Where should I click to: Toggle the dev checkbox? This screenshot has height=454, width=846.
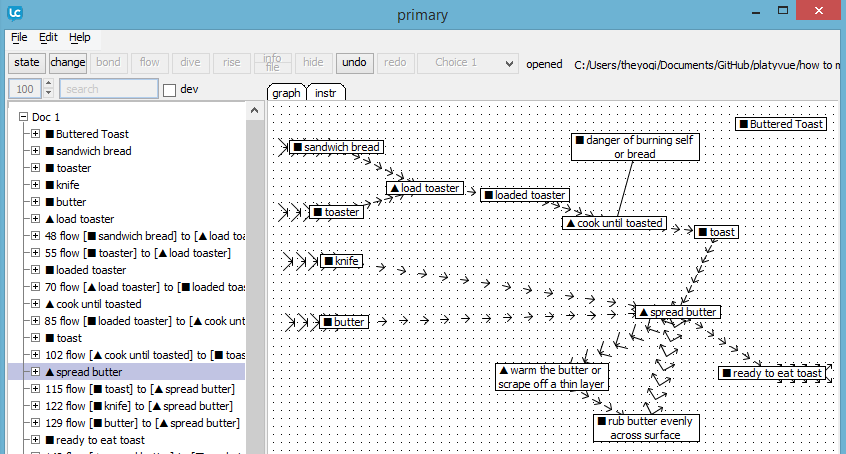pyautogui.click(x=169, y=90)
